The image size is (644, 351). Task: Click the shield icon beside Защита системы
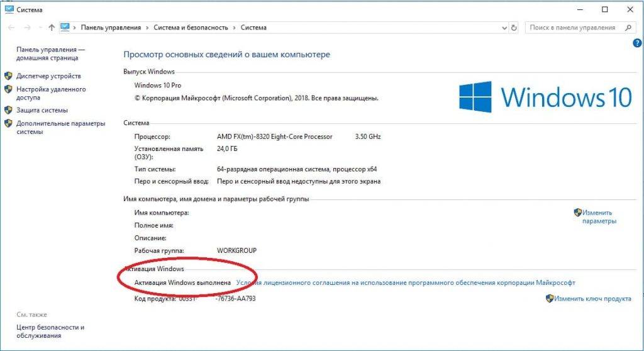click(9, 109)
